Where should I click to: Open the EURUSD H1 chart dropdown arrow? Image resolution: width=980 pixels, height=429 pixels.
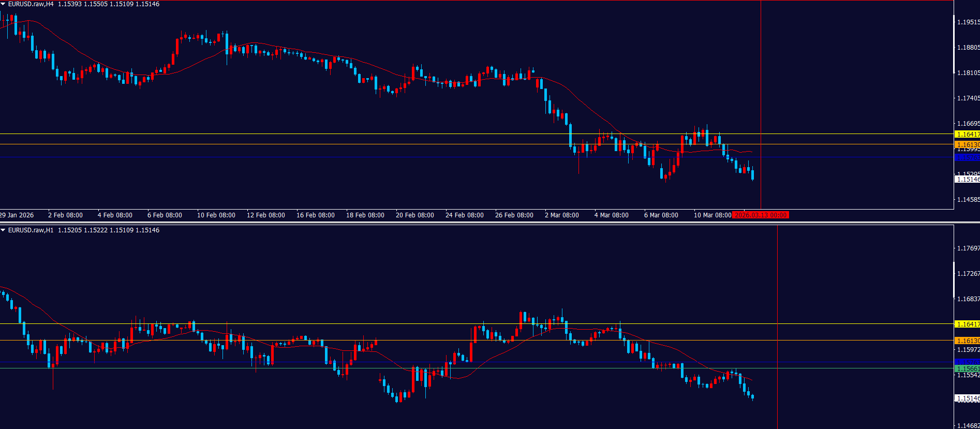click(x=3, y=230)
